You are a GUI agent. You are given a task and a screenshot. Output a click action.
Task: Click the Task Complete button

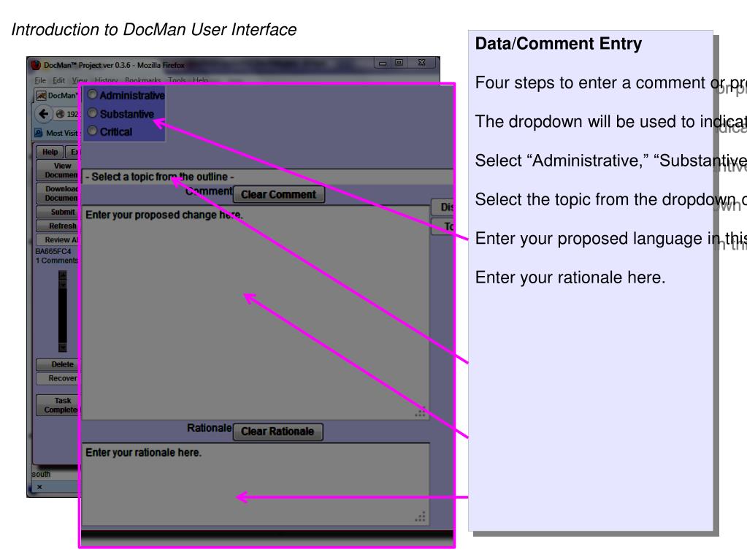point(58,405)
